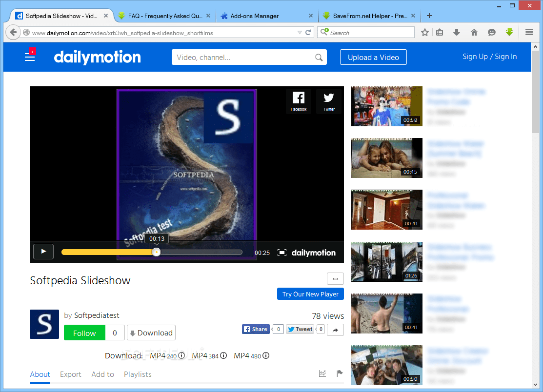Collapse video info with the minus button
Image resolution: width=543 pixels, height=392 pixels.
point(335,279)
